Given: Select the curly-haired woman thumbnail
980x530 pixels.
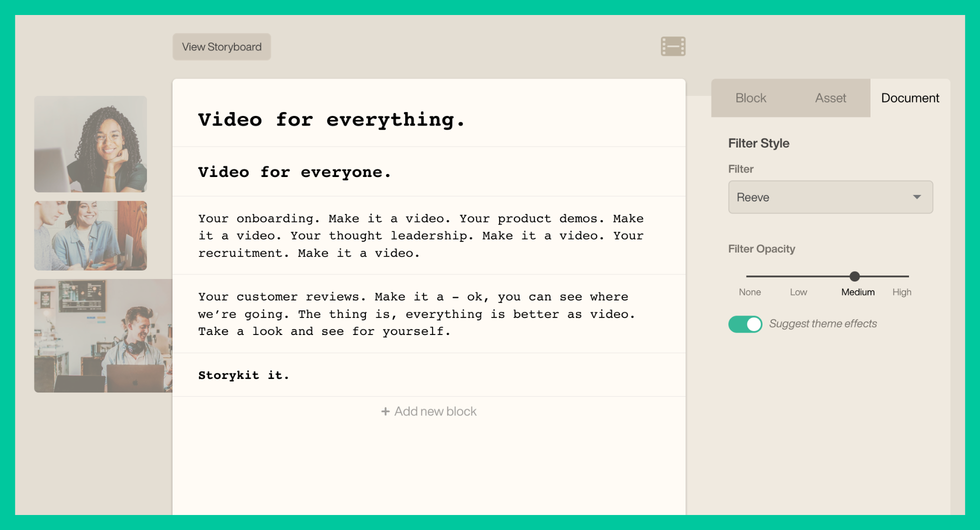Looking at the screenshot, I should coord(90,144).
